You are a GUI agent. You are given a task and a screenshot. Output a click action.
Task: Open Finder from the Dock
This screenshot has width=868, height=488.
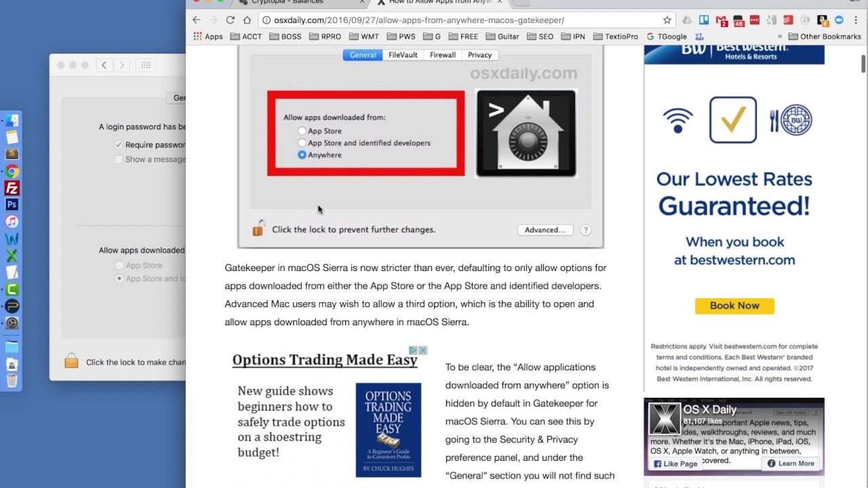(12, 121)
